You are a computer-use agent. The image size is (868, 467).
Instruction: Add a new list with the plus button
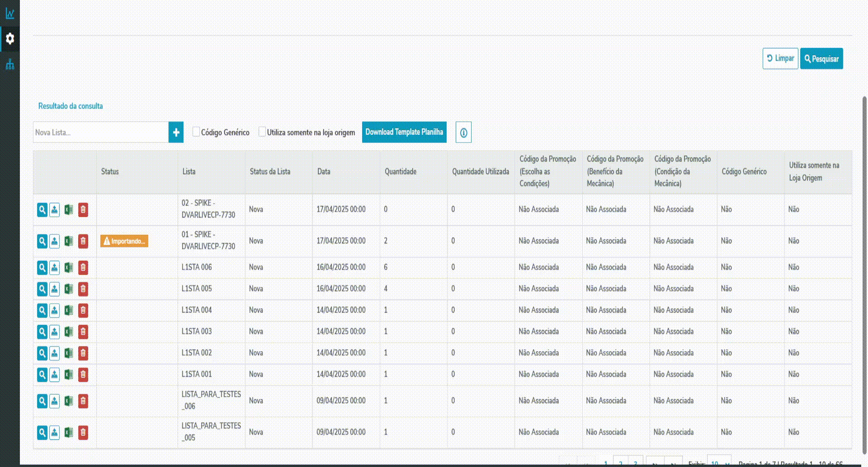tap(176, 132)
